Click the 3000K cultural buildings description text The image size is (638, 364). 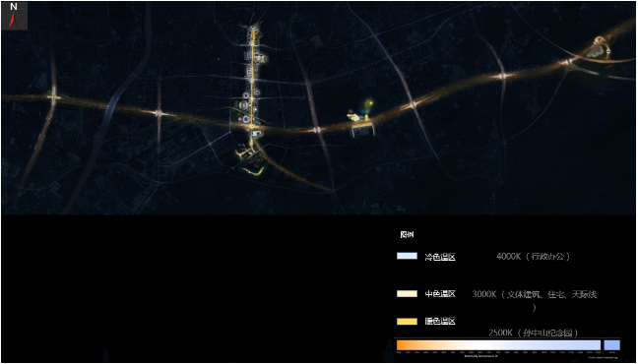[x=535, y=299]
